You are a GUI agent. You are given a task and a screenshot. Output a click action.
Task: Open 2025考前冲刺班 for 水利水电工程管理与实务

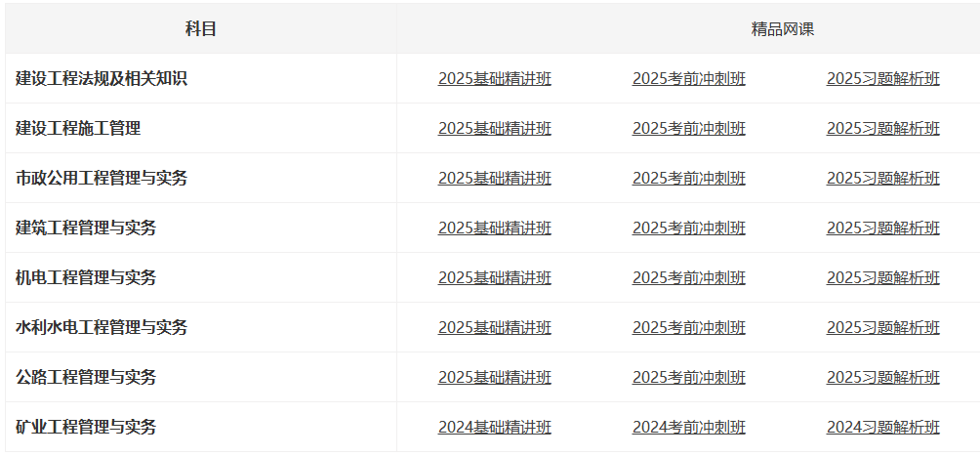click(689, 328)
